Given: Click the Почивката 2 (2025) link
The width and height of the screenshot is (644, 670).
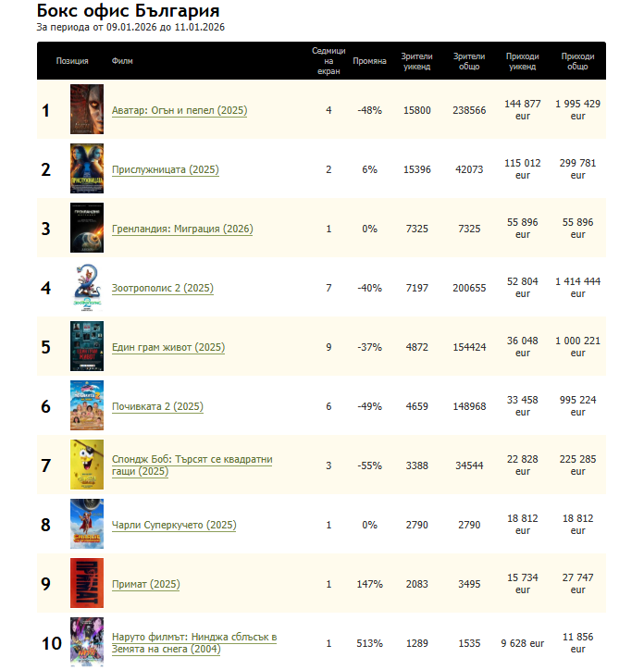Looking at the screenshot, I should click(x=157, y=407).
